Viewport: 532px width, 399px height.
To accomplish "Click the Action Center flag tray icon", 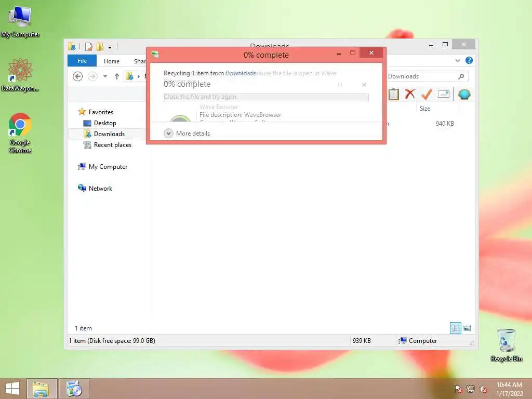I will click(x=458, y=389).
